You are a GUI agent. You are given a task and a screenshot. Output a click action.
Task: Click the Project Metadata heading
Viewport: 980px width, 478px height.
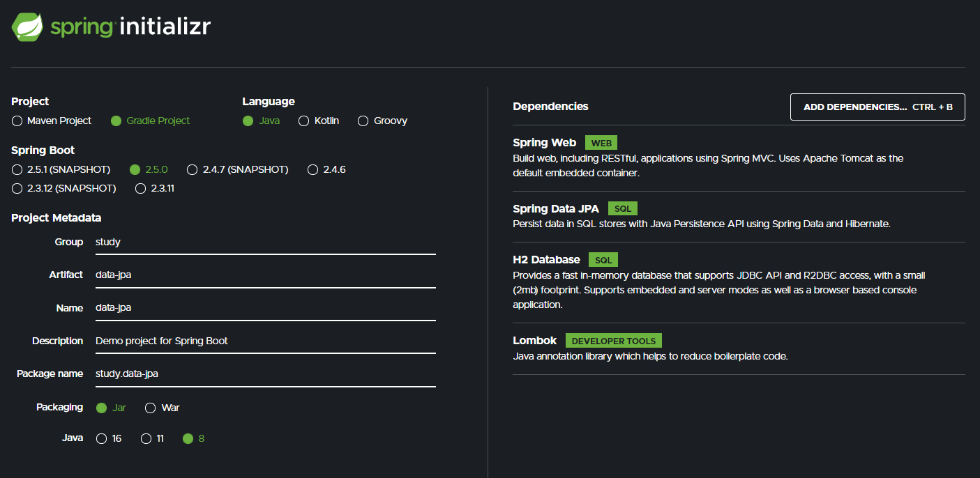pos(56,218)
